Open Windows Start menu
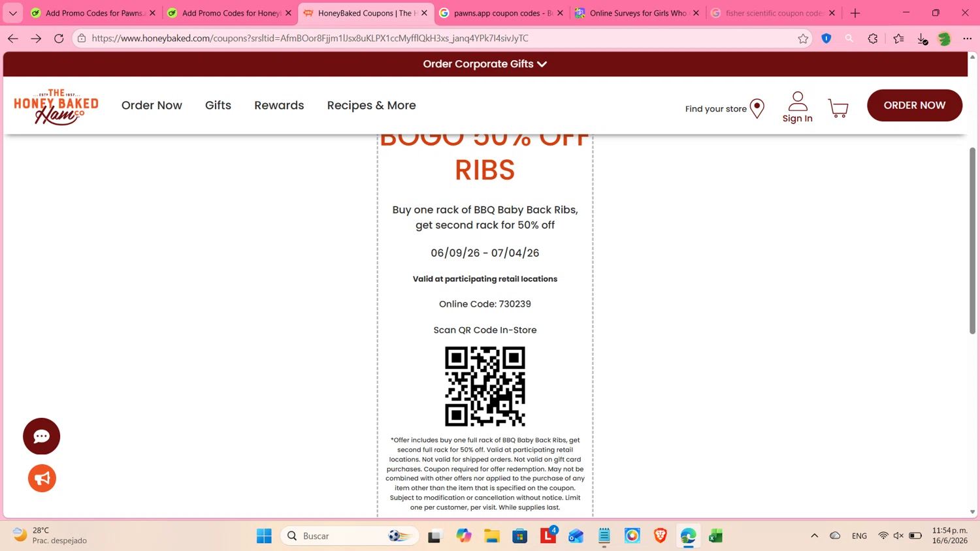 [x=264, y=536]
